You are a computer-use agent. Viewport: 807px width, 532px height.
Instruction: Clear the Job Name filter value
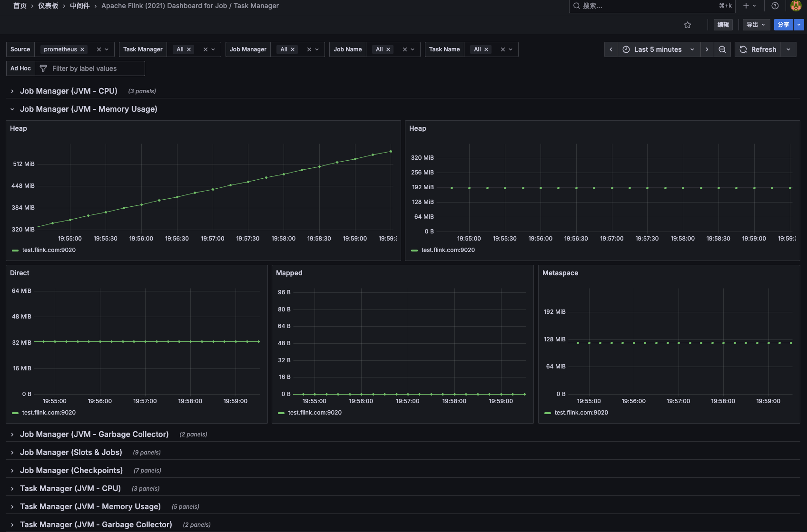coord(405,49)
